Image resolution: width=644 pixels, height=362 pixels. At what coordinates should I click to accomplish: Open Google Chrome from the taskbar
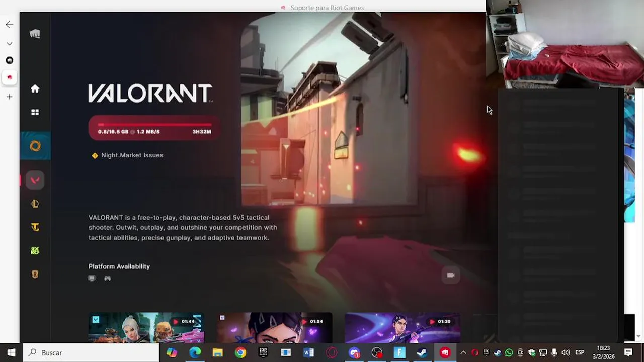(240, 352)
